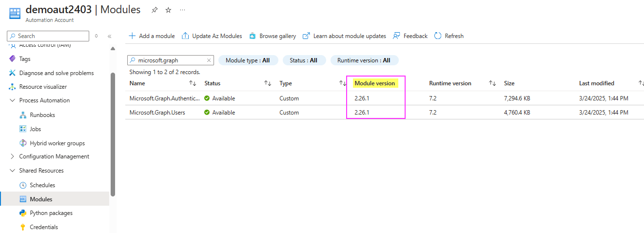Collapse the Process Automation section

tap(12, 100)
